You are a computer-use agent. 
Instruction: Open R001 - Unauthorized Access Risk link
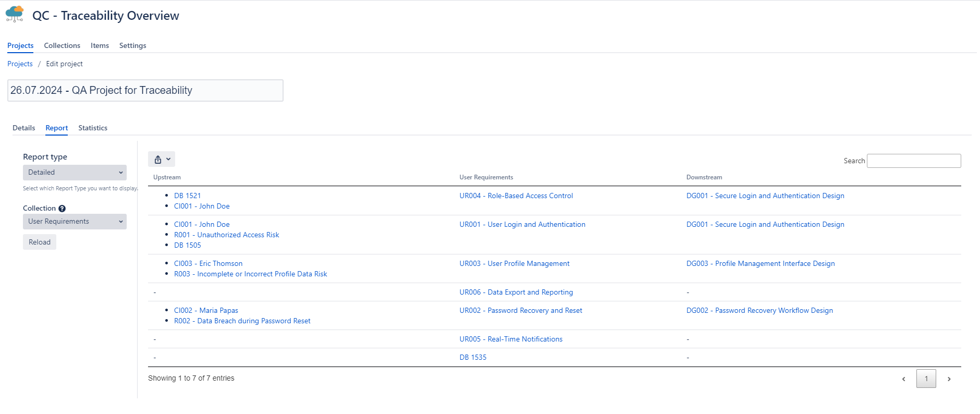pyautogui.click(x=226, y=235)
